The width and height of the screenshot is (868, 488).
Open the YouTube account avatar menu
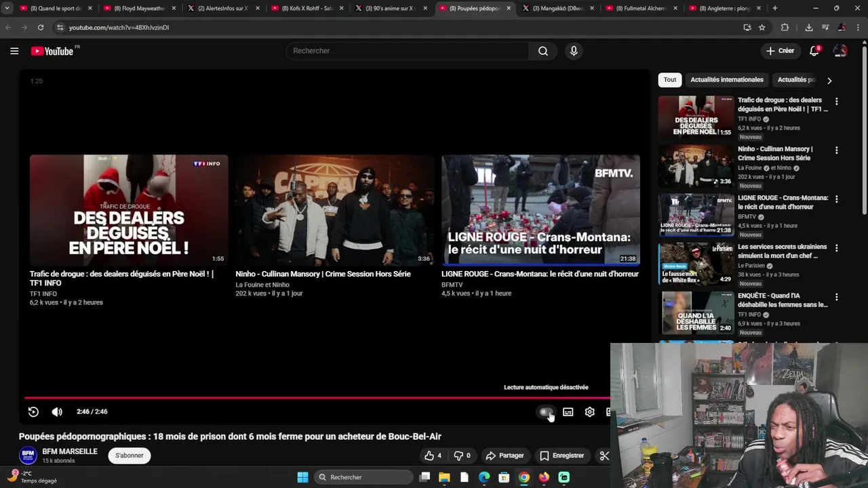pos(840,51)
